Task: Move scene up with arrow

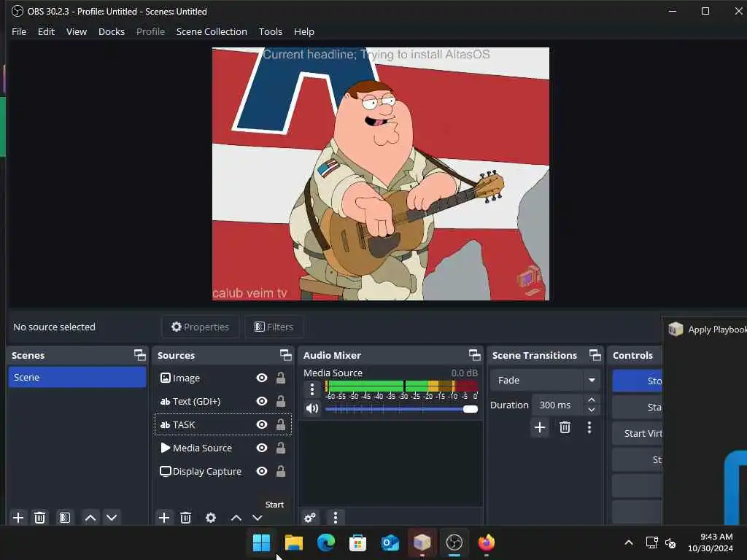Action: pos(90,518)
